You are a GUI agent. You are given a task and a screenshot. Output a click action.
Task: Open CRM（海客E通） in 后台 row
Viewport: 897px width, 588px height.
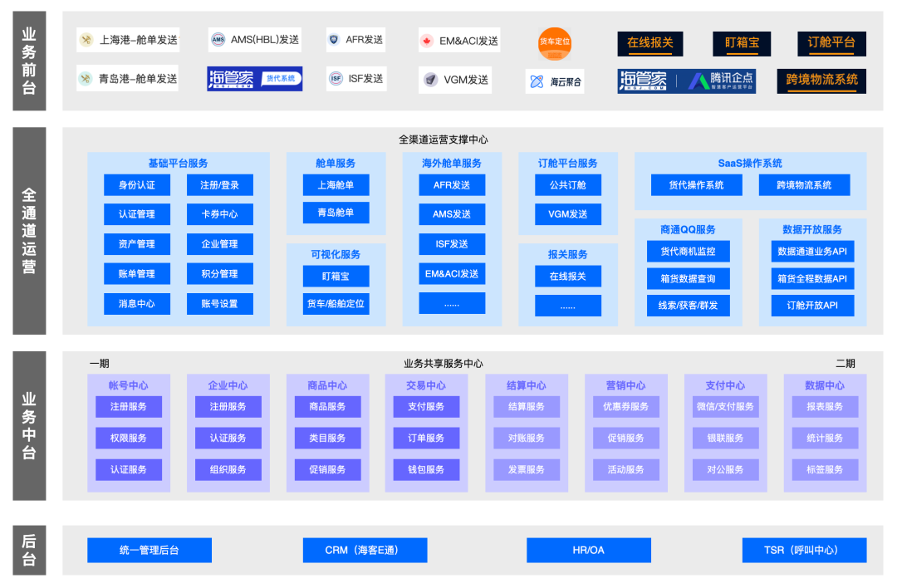pyautogui.click(x=365, y=551)
